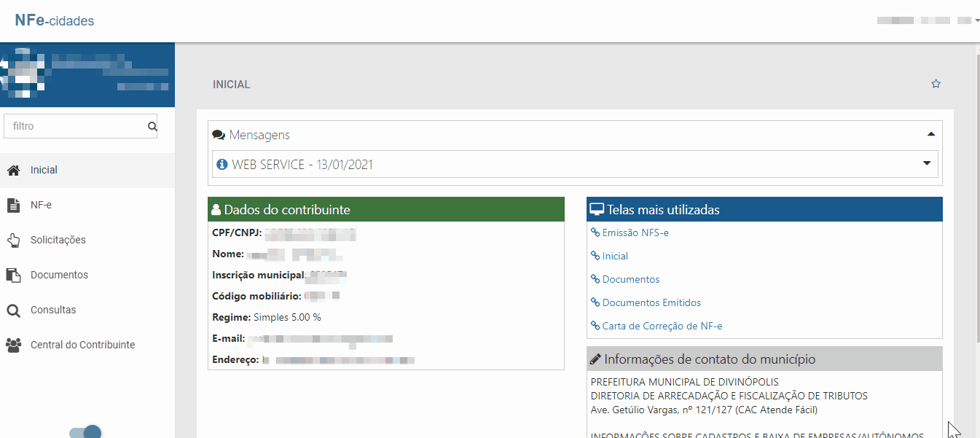The image size is (980, 438).
Task: Open the Documentos sidebar menu
Action: point(87,275)
